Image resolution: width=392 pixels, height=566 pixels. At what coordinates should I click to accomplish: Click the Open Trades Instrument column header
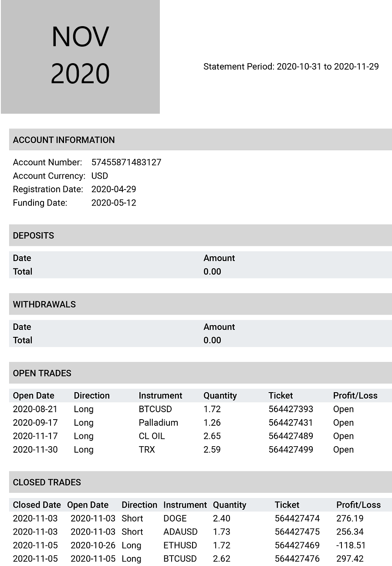pyautogui.click(x=160, y=396)
